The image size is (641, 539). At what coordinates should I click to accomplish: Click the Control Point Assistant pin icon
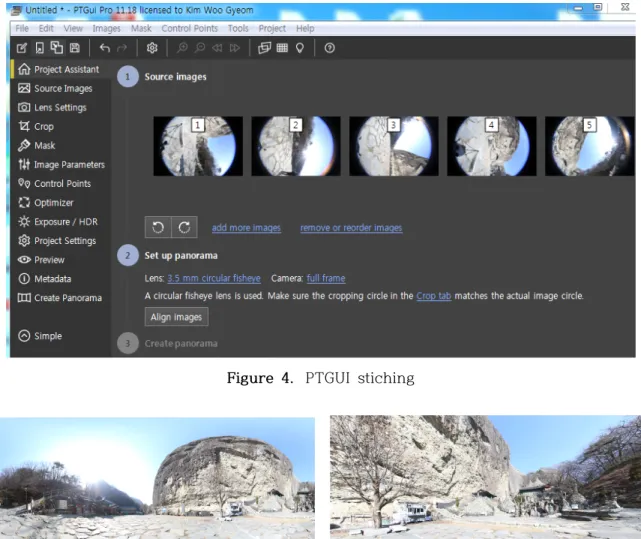(x=300, y=48)
